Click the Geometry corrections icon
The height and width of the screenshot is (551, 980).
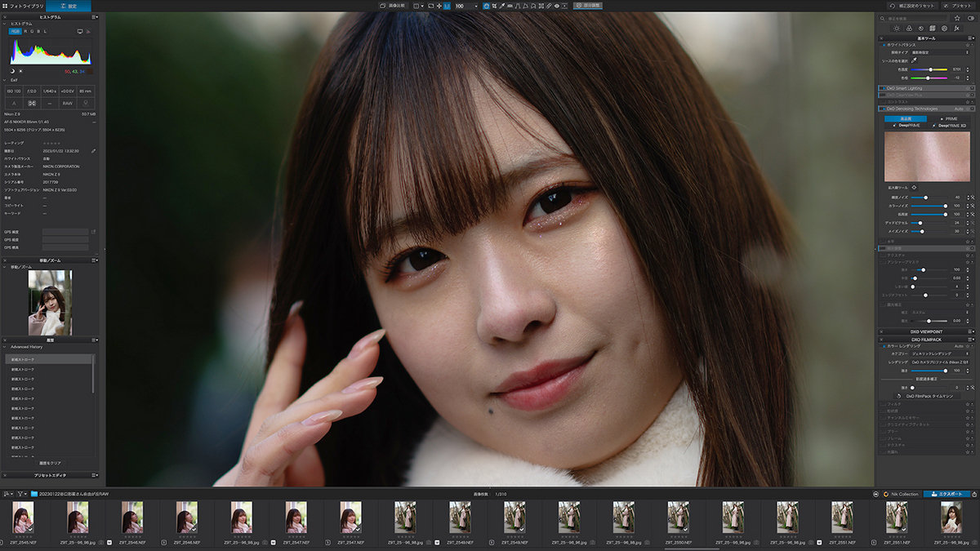[932, 29]
